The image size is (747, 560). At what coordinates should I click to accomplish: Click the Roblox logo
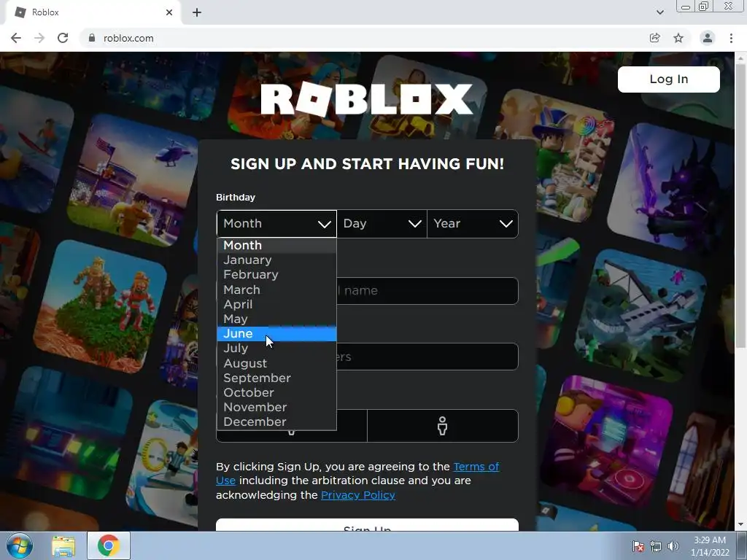[367, 99]
